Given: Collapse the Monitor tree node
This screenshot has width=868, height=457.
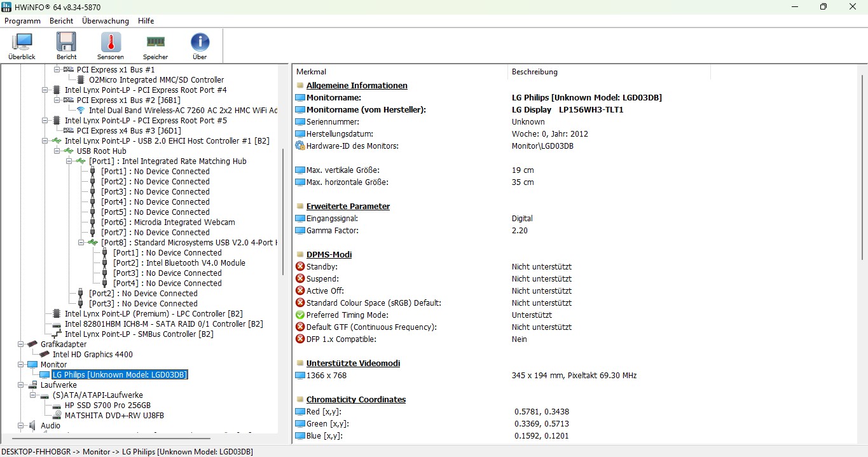Looking at the screenshot, I should pyautogui.click(x=20, y=365).
